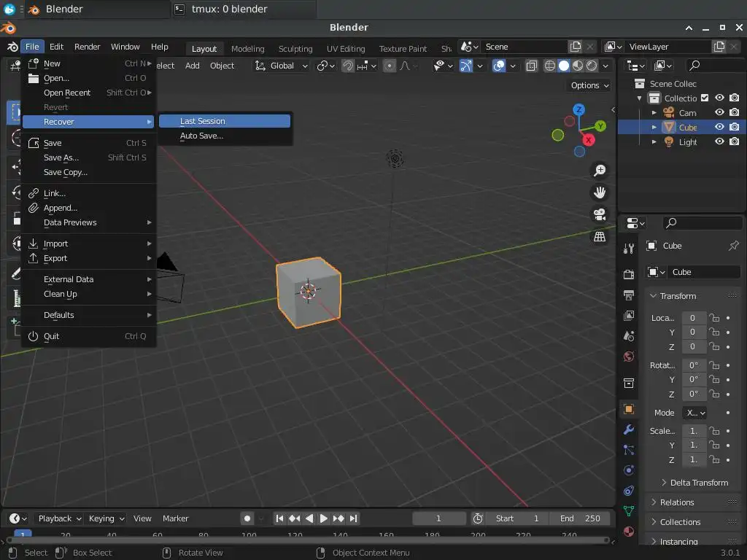Click the green Y axis gizmo ball
This screenshot has width=747, height=560.
pos(600,125)
